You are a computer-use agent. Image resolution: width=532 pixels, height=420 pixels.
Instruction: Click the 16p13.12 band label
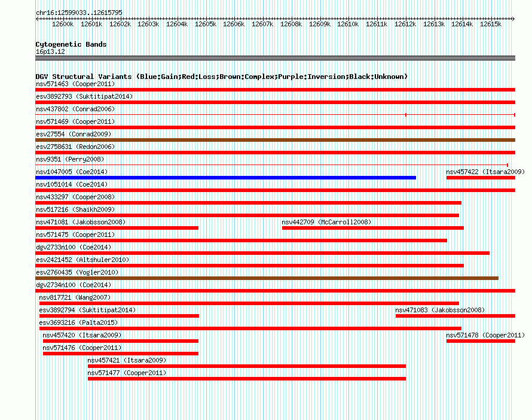tap(50, 51)
